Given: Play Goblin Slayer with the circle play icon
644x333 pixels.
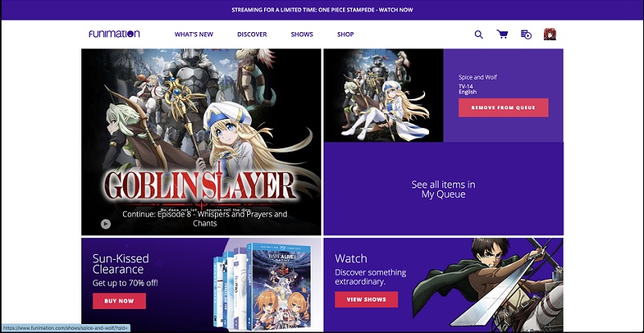Looking at the screenshot, I should [105, 224].
